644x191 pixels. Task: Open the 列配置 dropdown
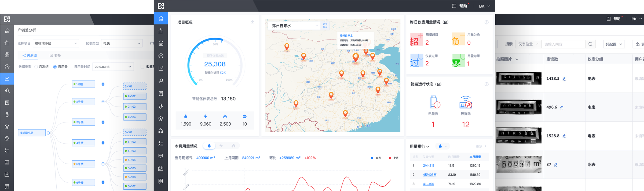[x=614, y=44]
